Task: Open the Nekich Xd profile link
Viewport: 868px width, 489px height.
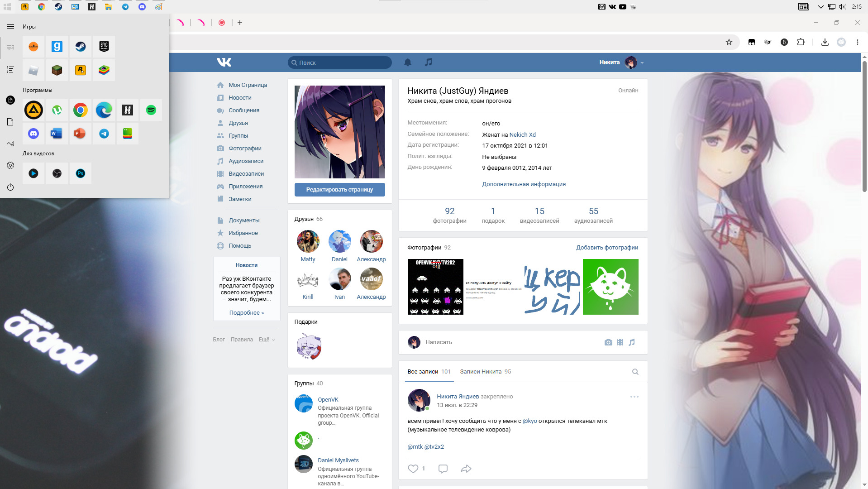Action: [522, 135]
